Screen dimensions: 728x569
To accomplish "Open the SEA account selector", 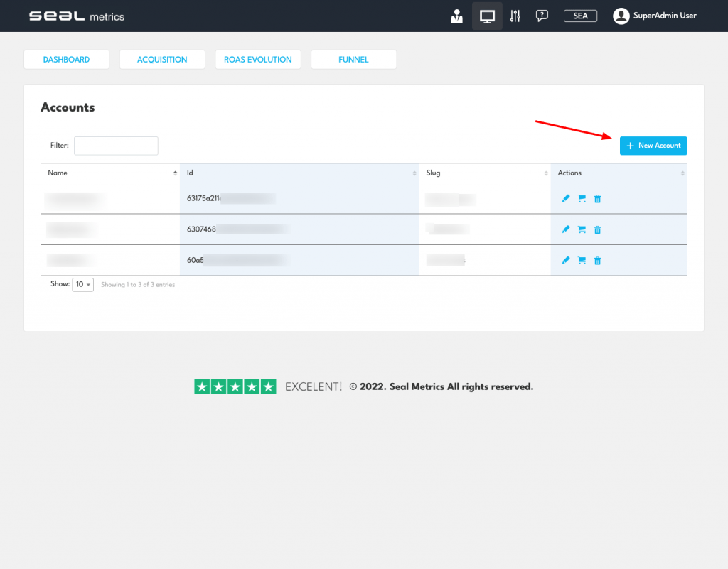I will tap(580, 16).
